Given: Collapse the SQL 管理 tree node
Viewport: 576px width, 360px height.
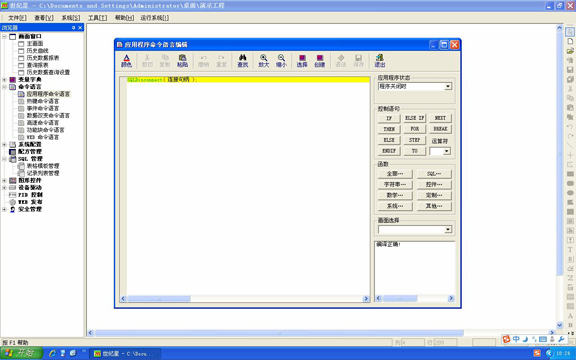Looking at the screenshot, I should pyautogui.click(x=4, y=159).
